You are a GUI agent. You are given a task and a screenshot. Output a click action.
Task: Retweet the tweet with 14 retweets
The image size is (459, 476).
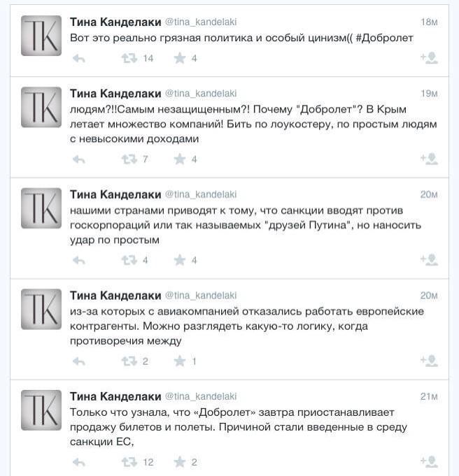point(129,59)
